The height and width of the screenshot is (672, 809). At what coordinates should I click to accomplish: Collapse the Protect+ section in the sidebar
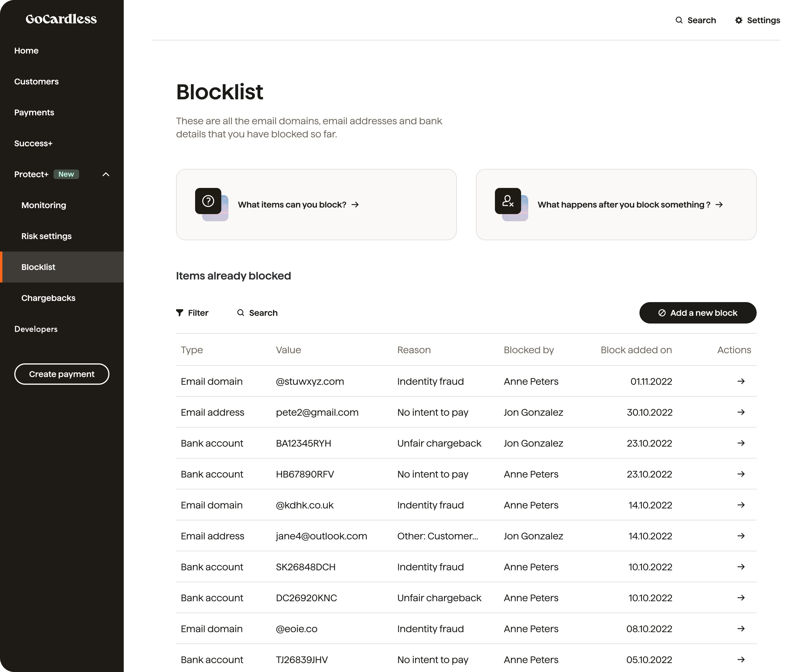106,174
